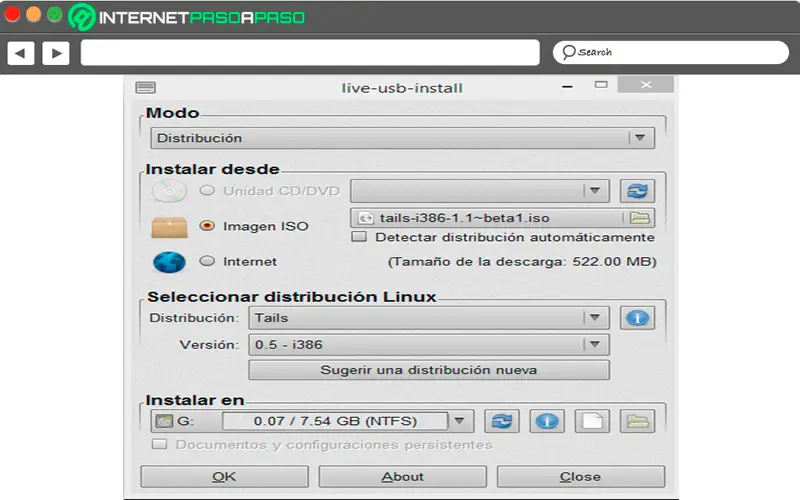Open the Versión 0.5 - i386 dropdown

pos(429,344)
